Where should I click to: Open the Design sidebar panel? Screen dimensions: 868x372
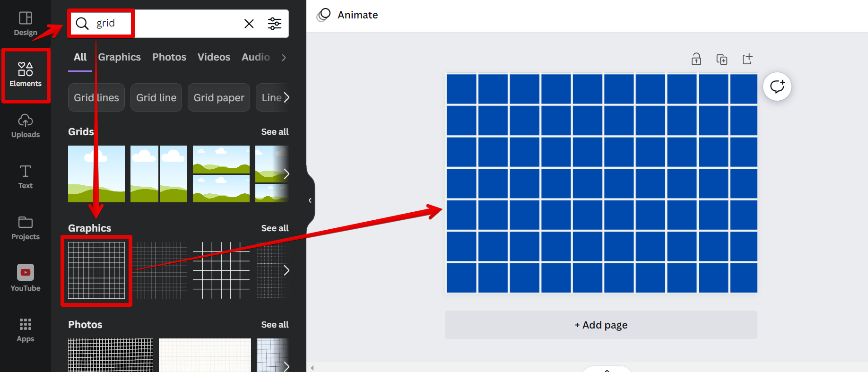pyautogui.click(x=26, y=24)
